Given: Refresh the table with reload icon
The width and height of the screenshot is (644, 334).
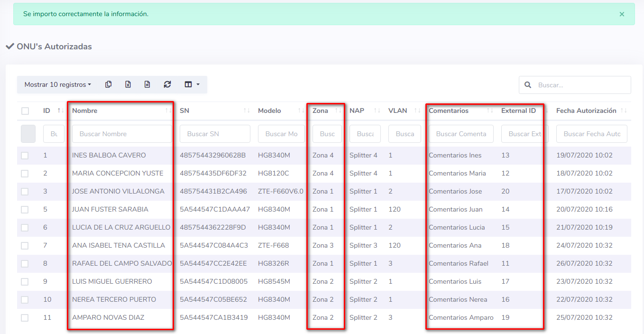Looking at the screenshot, I should (x=167, y=84).
